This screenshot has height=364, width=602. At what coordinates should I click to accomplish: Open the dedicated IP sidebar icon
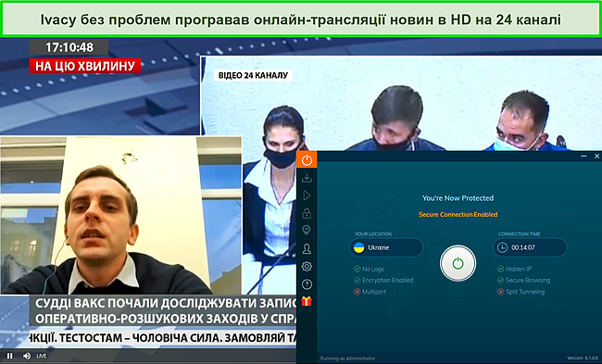coord(307,231)
